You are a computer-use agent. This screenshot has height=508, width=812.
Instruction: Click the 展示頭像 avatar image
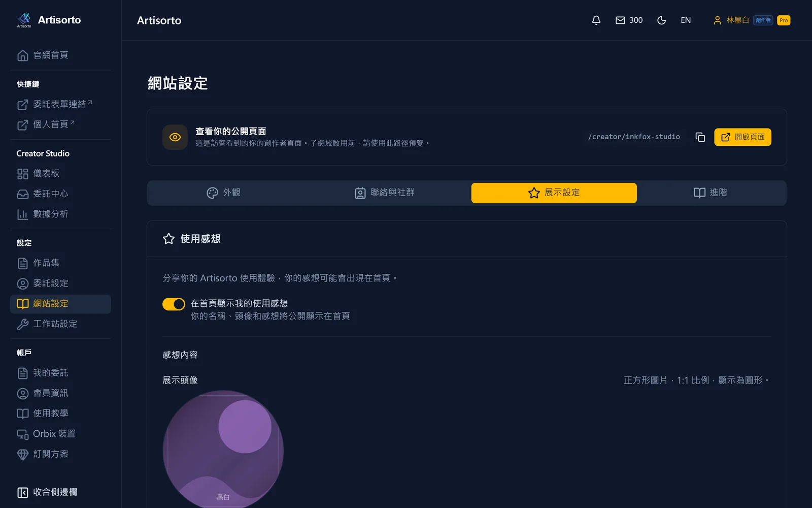pos(223,451)
